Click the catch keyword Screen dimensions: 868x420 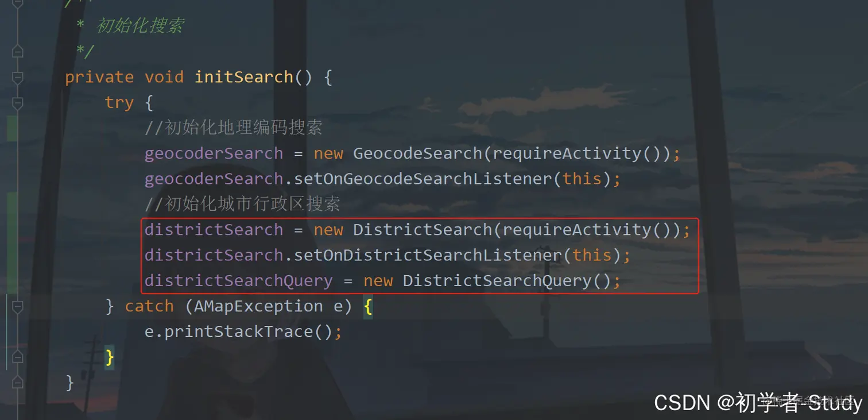pyautogui.click(x=149, y=306)
